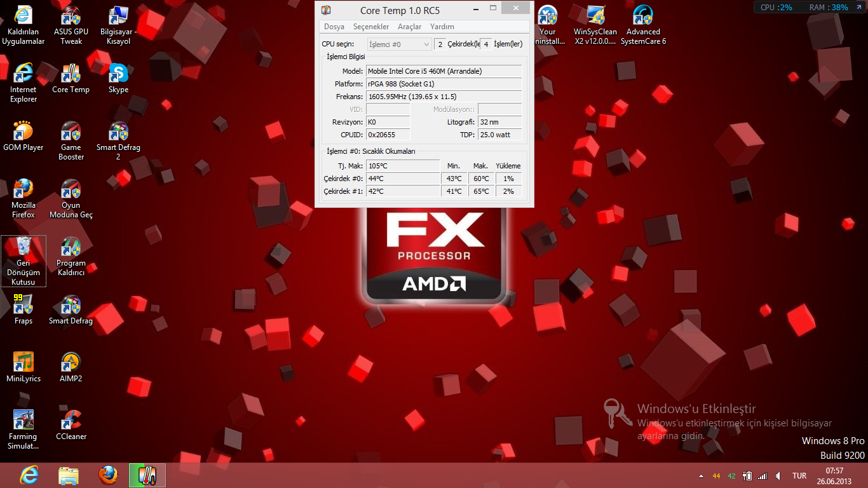Select AIMP2 desktop icon
Viewport: 868px width, 488px height.
pos(71,367)
